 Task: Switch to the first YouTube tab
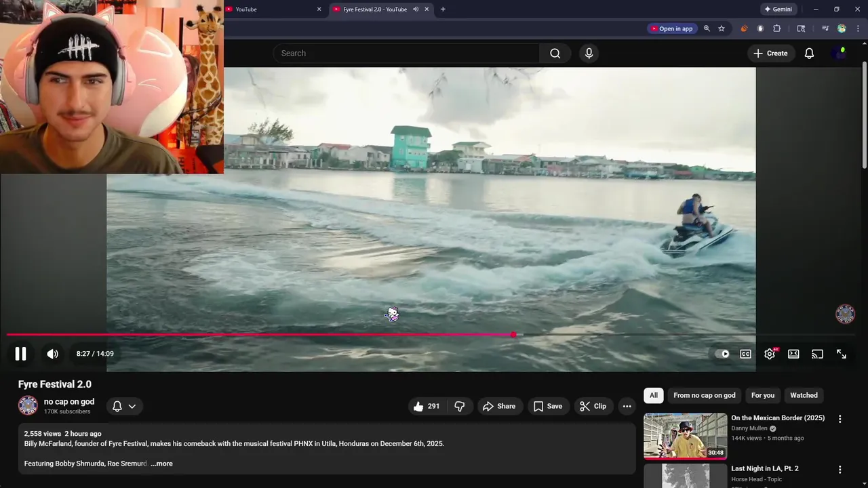pos(271,9)
